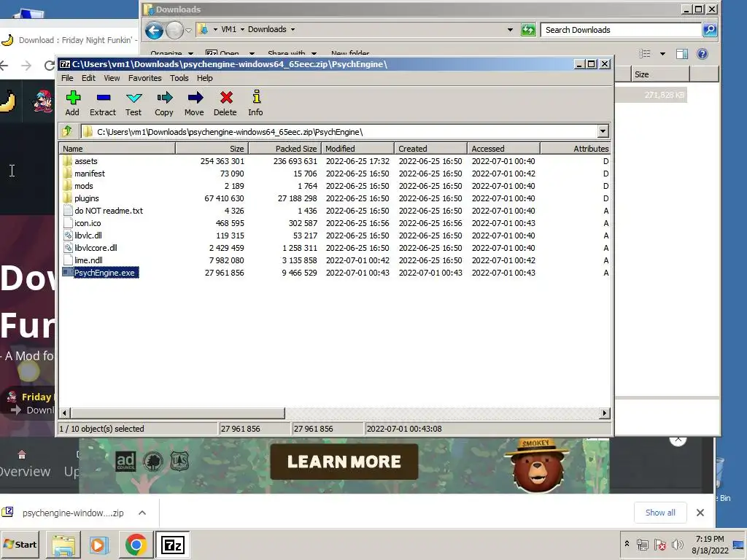Image resolution: width=747 pixels, height=560 pixels.
Task: Click the red Delete icon
Action: coord(226,98)
